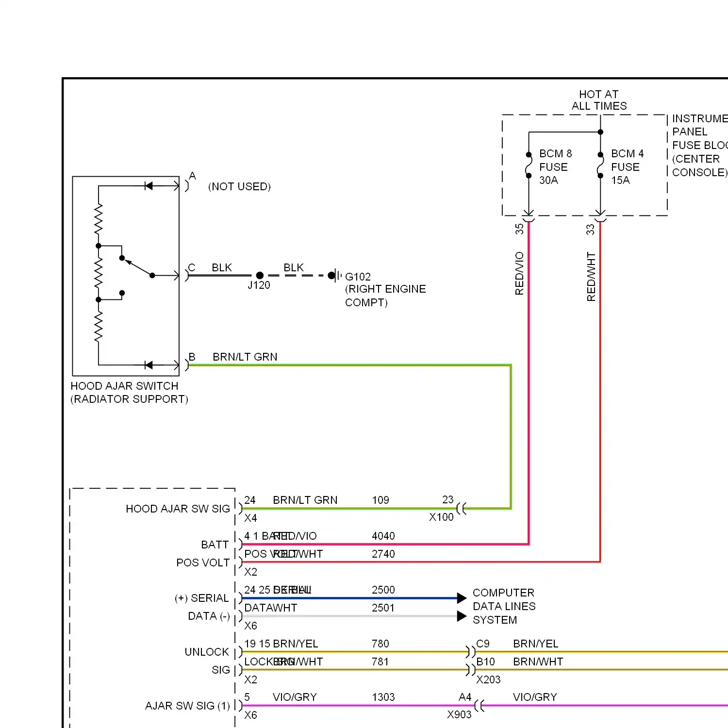This screenshot has height=728, width=728.
Task: Select the AJAR SW SIG (1) label
Action: 187,706
